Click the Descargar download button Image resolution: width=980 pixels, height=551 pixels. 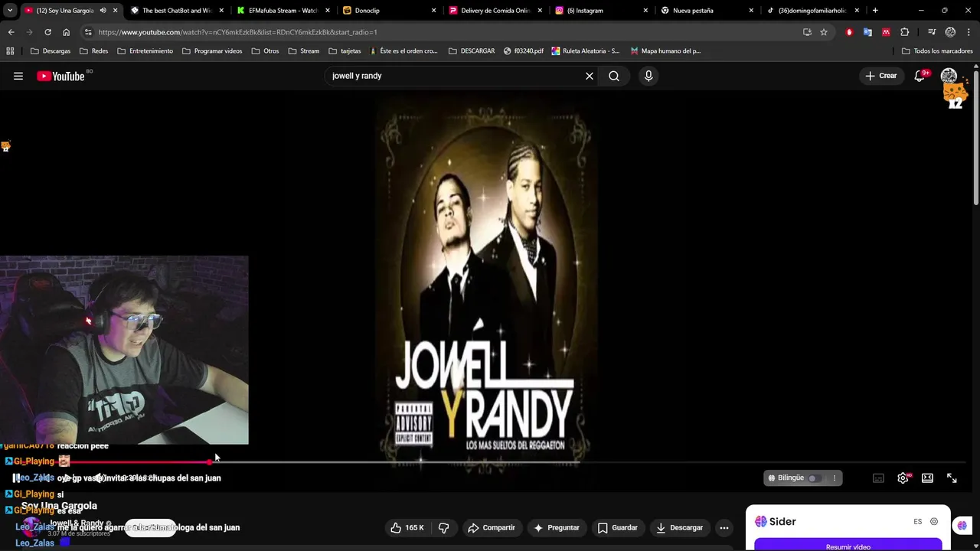(x=679, y=527)
